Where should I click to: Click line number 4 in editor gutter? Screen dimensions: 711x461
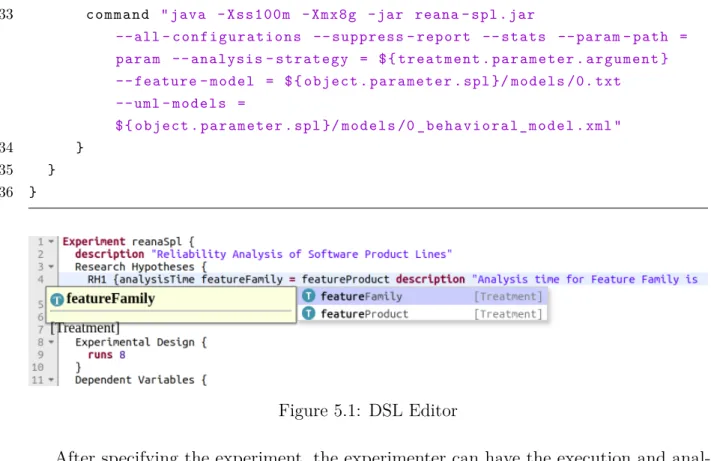point(40,279)
